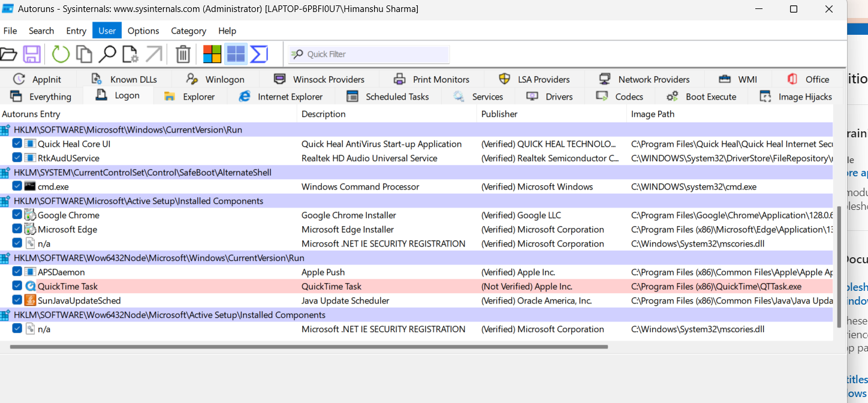The image size is (868, 403).
Task: Switch to the Scheduled Tasks tab
Action: tap(388, 96)
